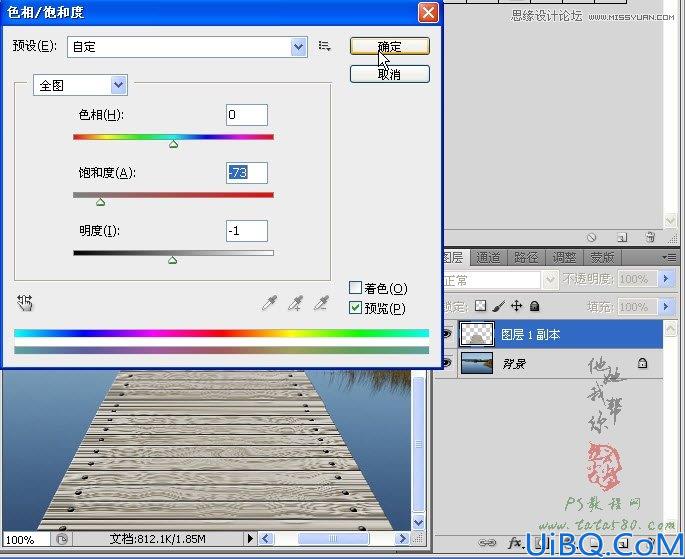The image size is (685, 559).
Task: Hide the 背景 layer
Action: (x=447, y=363)
